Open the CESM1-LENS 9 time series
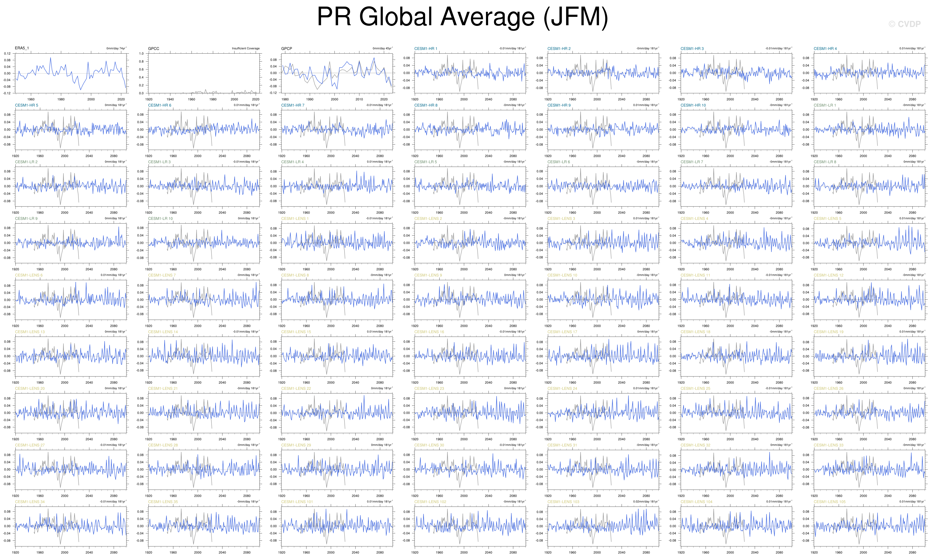This screenshot has width=931, height=560. coord(470,300)
